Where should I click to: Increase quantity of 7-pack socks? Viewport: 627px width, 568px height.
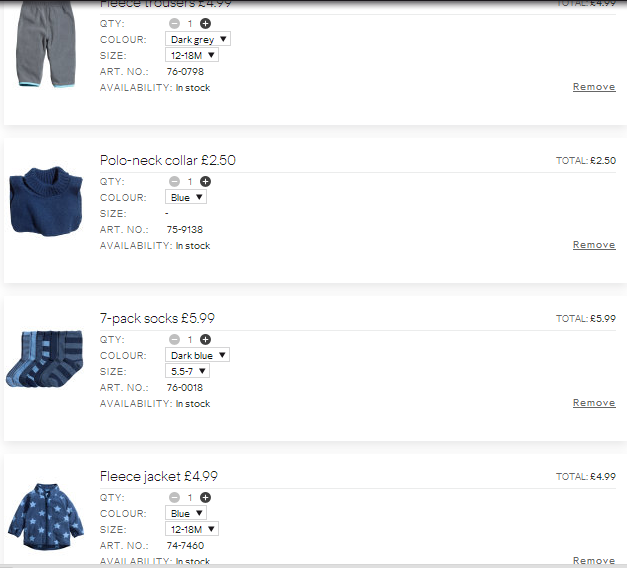point(205,340)
